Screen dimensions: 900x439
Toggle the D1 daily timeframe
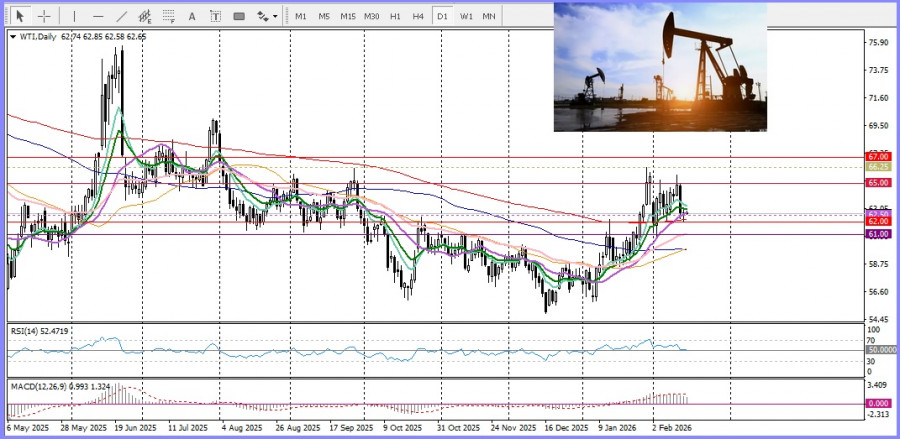point(441,16)
